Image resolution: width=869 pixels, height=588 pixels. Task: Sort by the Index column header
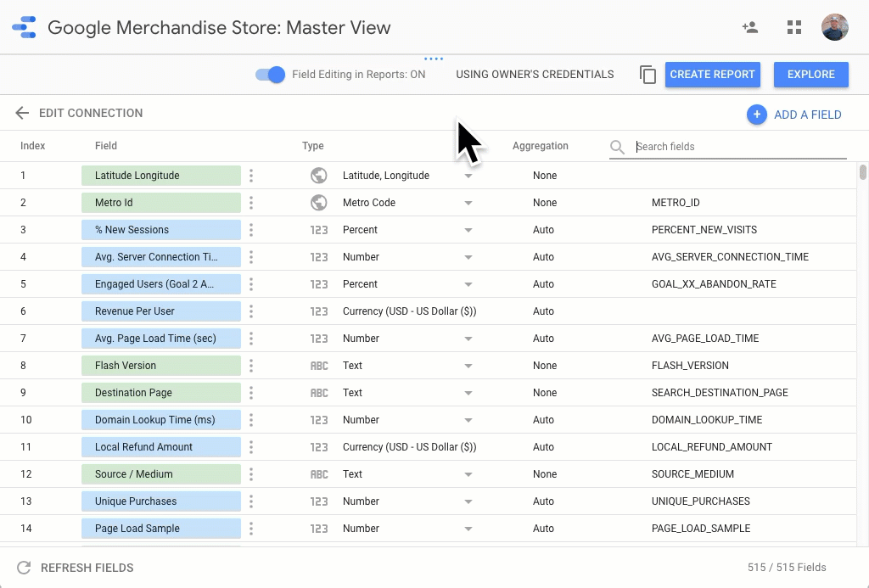pos(33,146)
